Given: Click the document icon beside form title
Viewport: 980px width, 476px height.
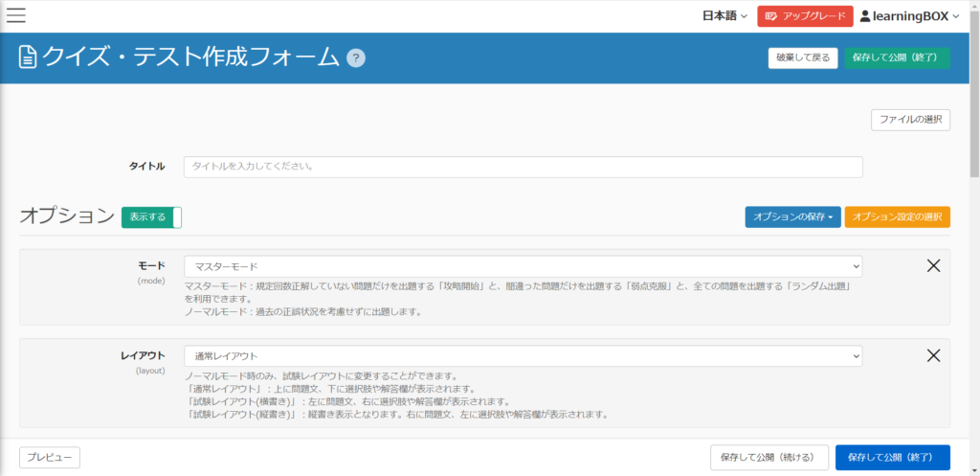Looking at the screenshot, I should [x=29, y=57].
